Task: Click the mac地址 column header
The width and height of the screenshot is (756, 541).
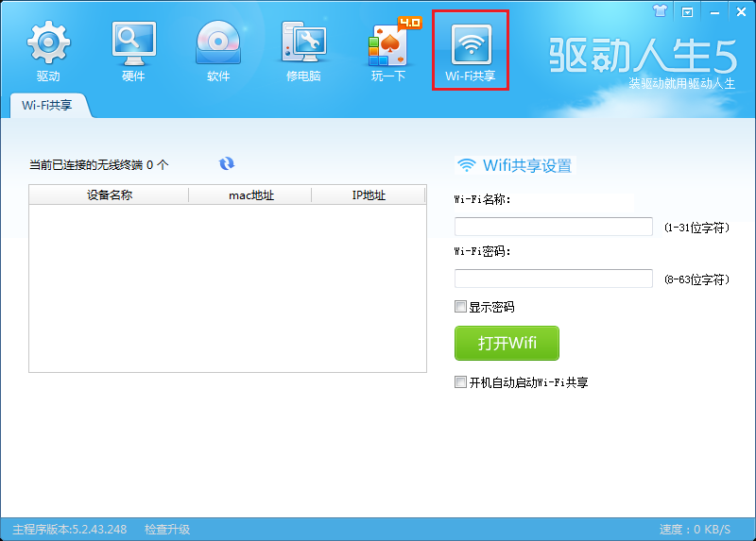Action: (250, 195)
